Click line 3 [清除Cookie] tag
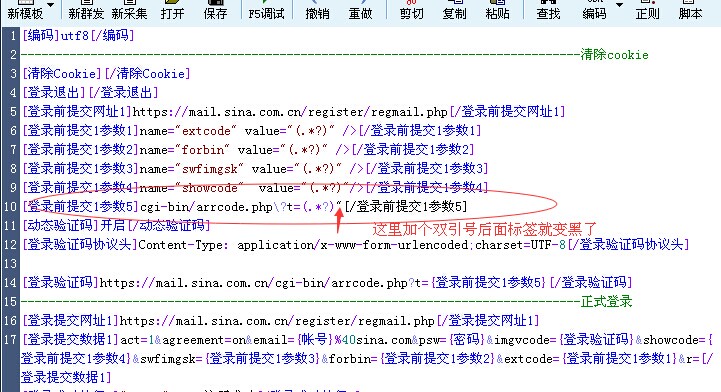Viewport: 721px width, 392px height. point(62,74)
